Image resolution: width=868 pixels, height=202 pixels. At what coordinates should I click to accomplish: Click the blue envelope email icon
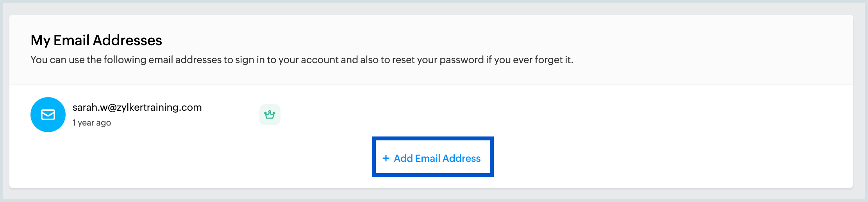pyautogui.click(x=48, y=115)
